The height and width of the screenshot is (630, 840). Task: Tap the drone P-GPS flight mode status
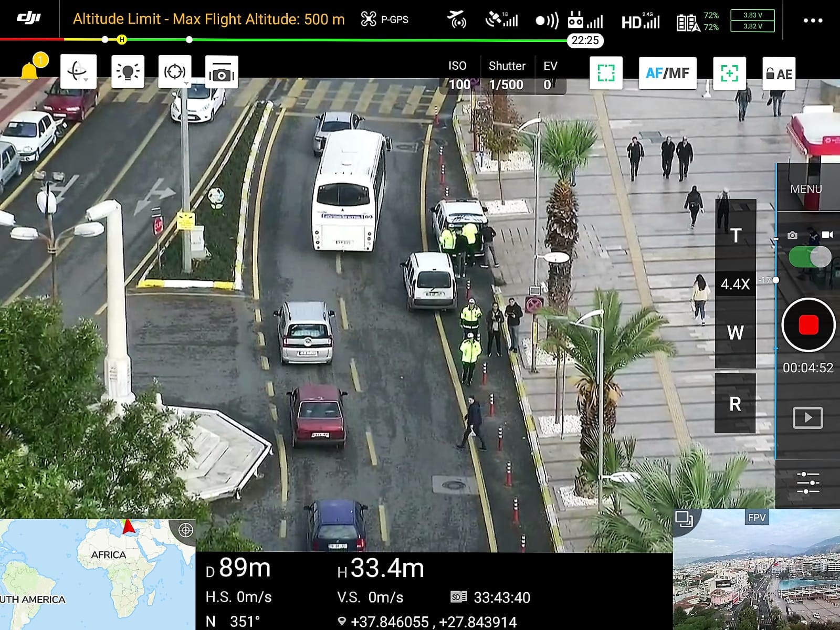tap(384, 19)
